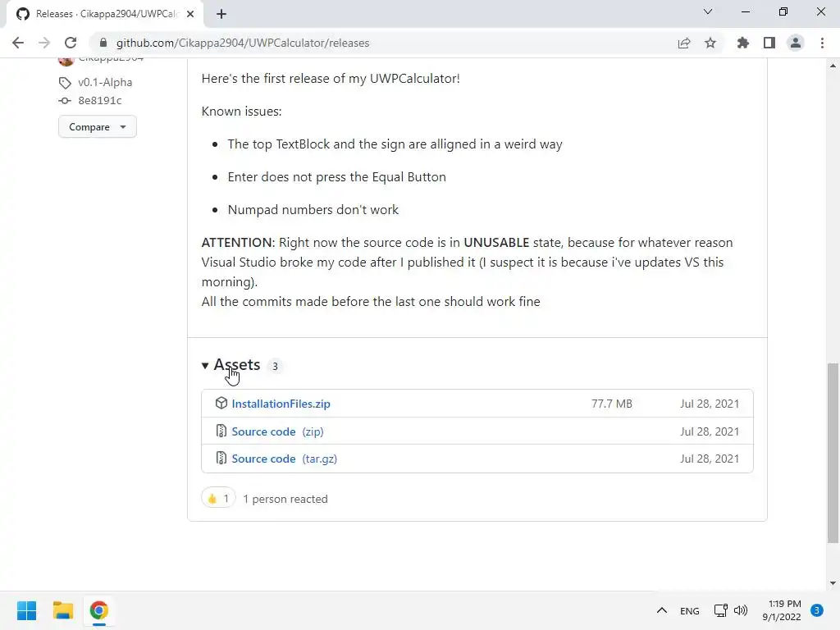Download Source code (tar.gz)
Viewport: 840px width, 630px height.
(284, 459)
